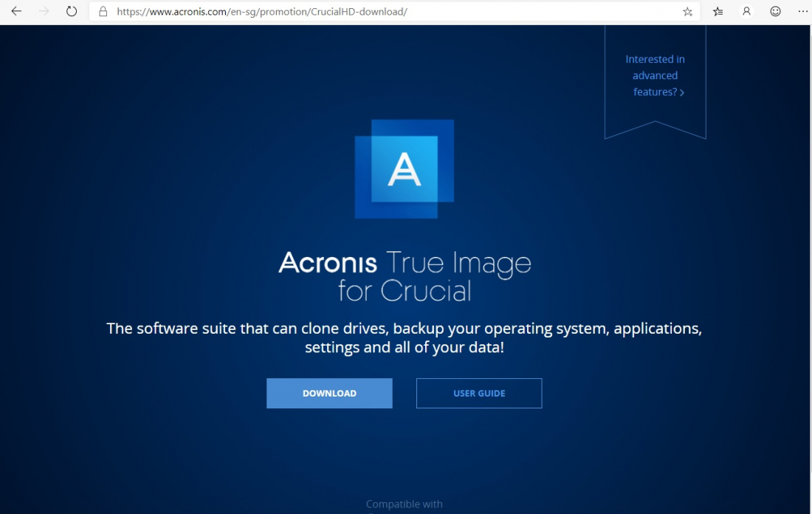Open the browser settings ellipsis menu
The image size is (812, 514).
click(x=802, y=11)
